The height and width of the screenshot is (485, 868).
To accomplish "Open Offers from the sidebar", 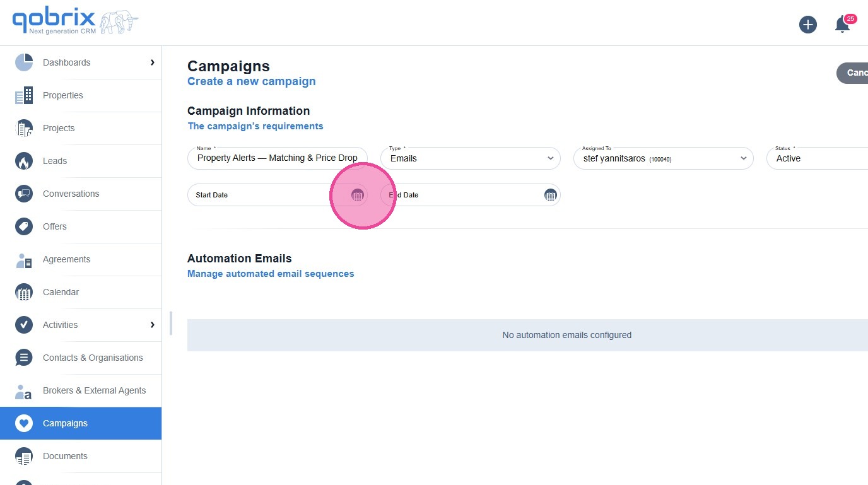I will [81, 226].
